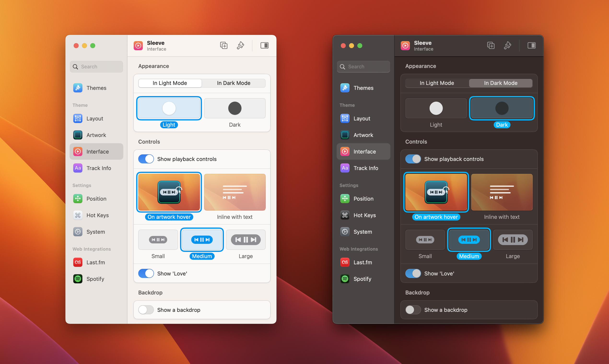Select Artwork in the dark window sidebar
This screenshot has width=609, height=364.
point(363,135)
